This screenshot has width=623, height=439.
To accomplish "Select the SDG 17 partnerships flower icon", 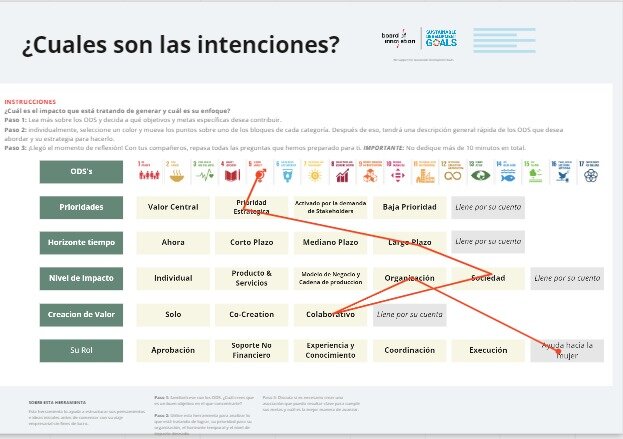I will pyautogui.click(x=590, y=172).
